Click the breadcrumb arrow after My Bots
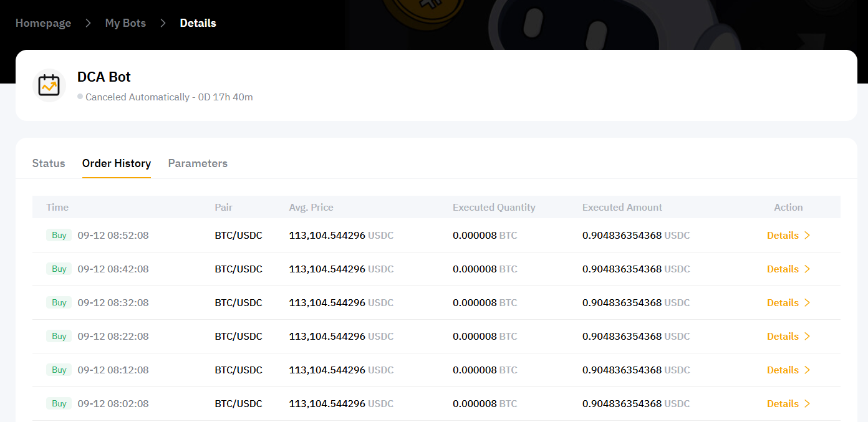Image resolution: width=868 pixels, height=422 pixels. [x=163, y=23]
